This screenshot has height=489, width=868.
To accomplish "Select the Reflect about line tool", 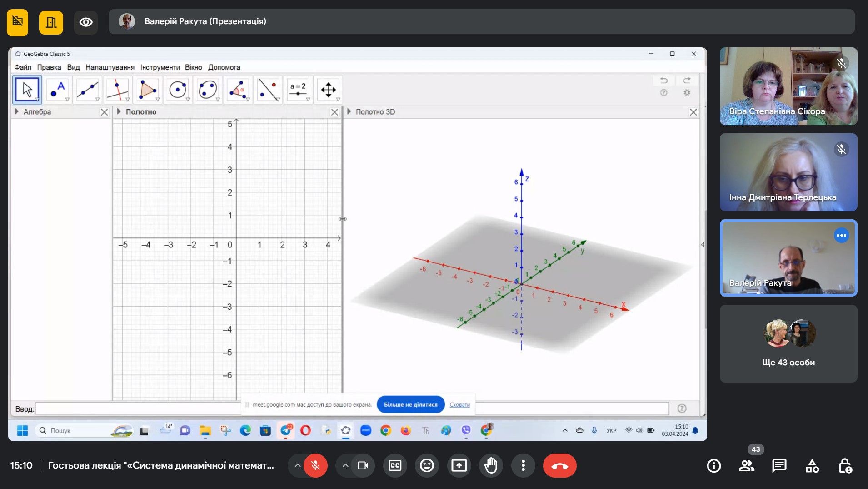I will 268,90.
